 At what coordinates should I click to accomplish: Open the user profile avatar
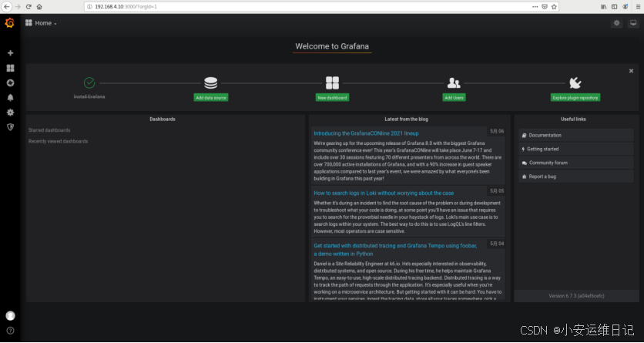[10, 315]
